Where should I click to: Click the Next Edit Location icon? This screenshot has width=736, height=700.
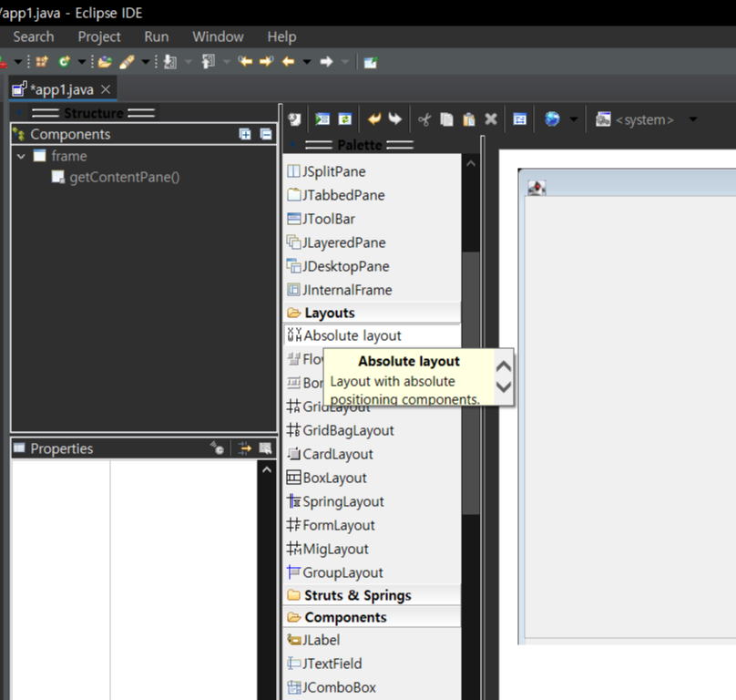coord(267,61)
